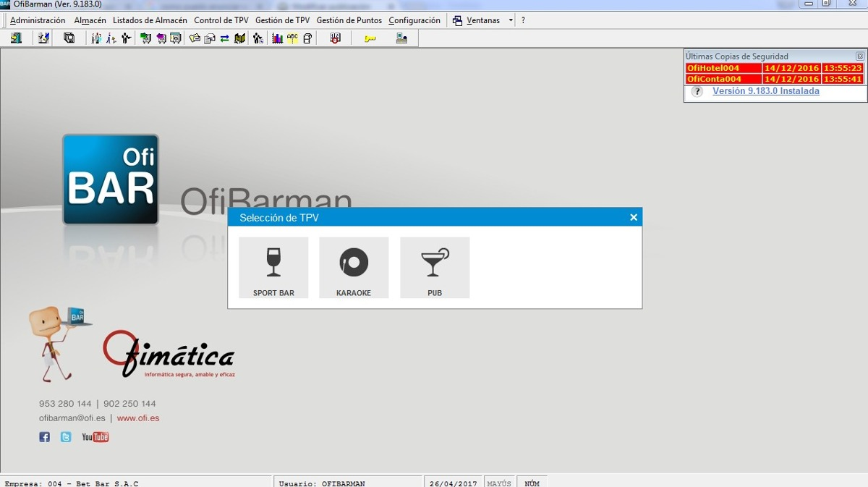Click the ABC label toolbar icon
This screenshot has width=868, height=487.
point(292,38)
